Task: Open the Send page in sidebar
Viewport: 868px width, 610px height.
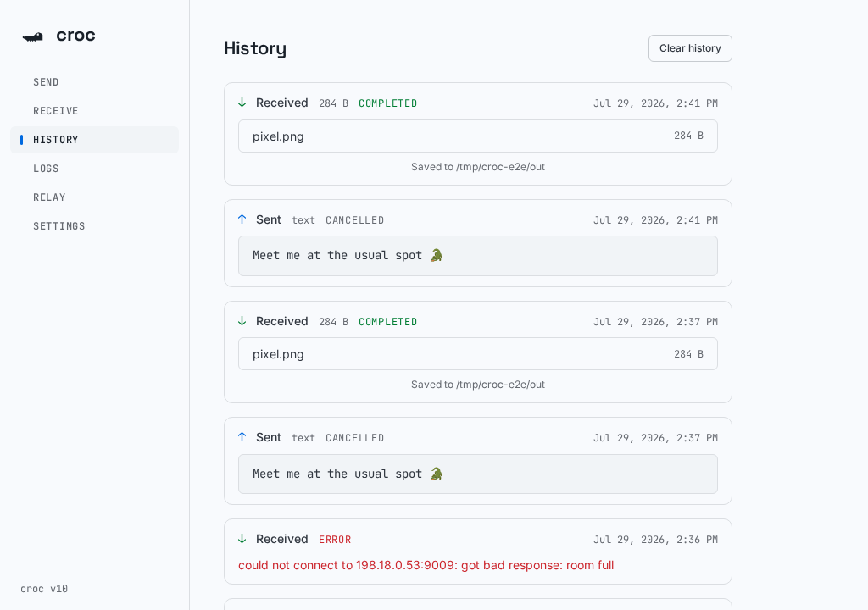Action: [x=94, y=82]
